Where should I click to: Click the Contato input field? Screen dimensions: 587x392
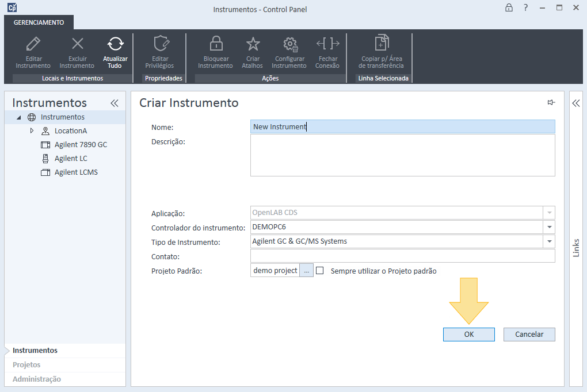(x=402, y=256)
